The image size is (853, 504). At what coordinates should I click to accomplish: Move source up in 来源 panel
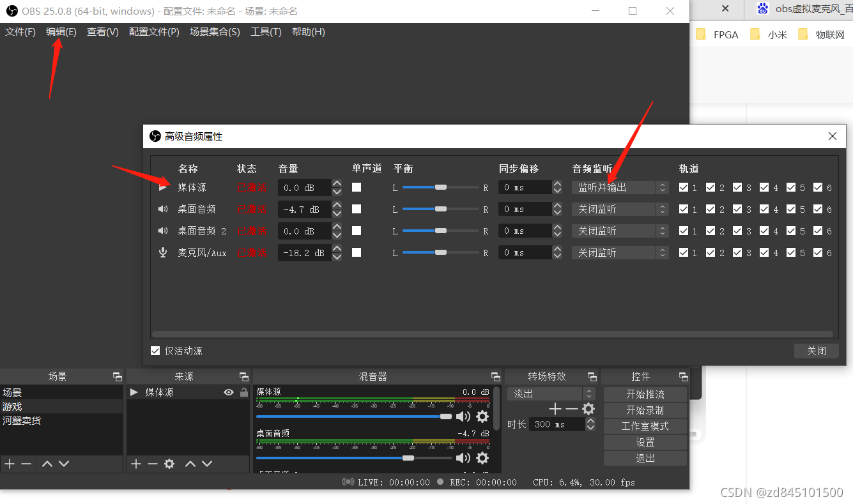[190, 464]
